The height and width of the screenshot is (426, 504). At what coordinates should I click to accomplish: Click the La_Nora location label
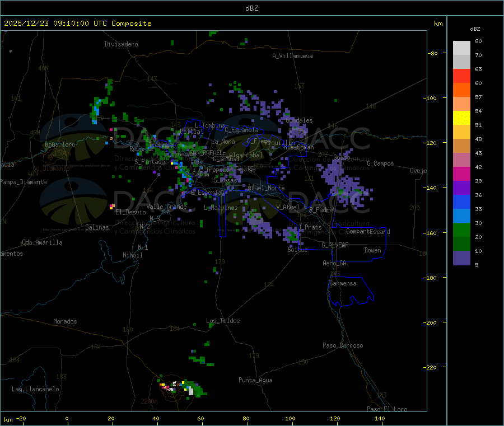pos(223,142)
